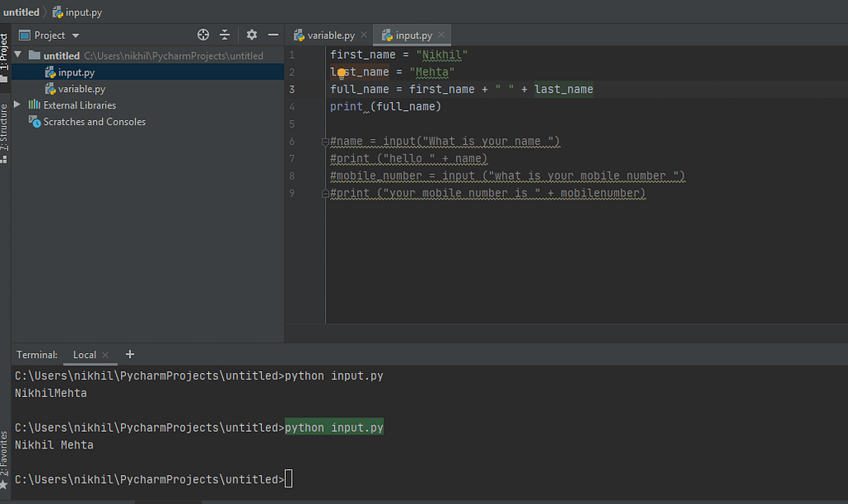Click the fold end marker on line 9
This screenshot has width=848, height=504.
click(325, 194)
